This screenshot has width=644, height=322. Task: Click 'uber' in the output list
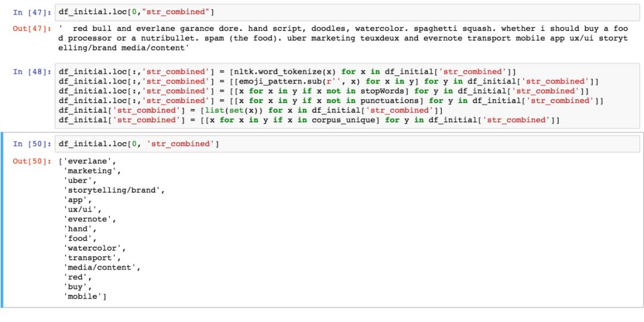[80, 181]
